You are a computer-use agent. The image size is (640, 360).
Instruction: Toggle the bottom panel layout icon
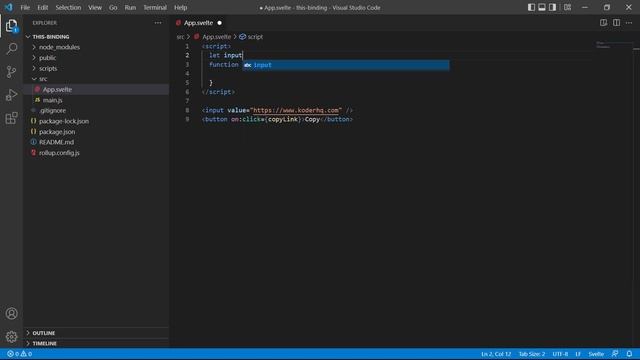coord(542,7)
